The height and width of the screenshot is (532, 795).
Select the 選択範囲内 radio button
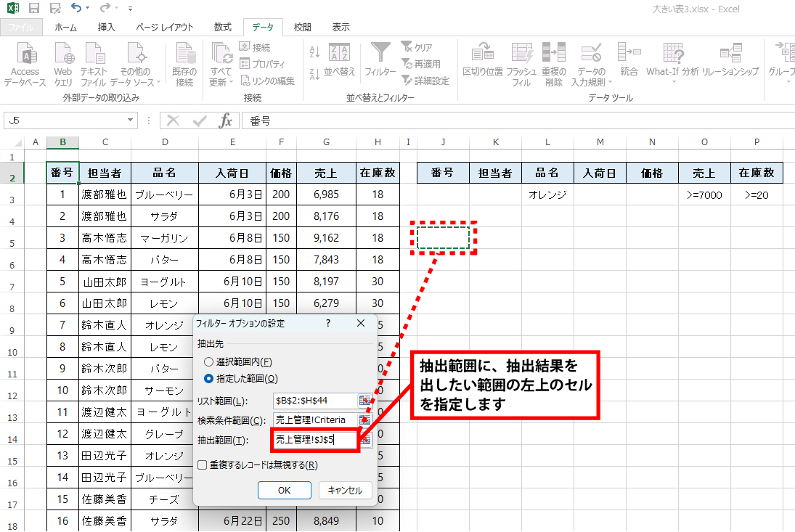pos(209,361)
